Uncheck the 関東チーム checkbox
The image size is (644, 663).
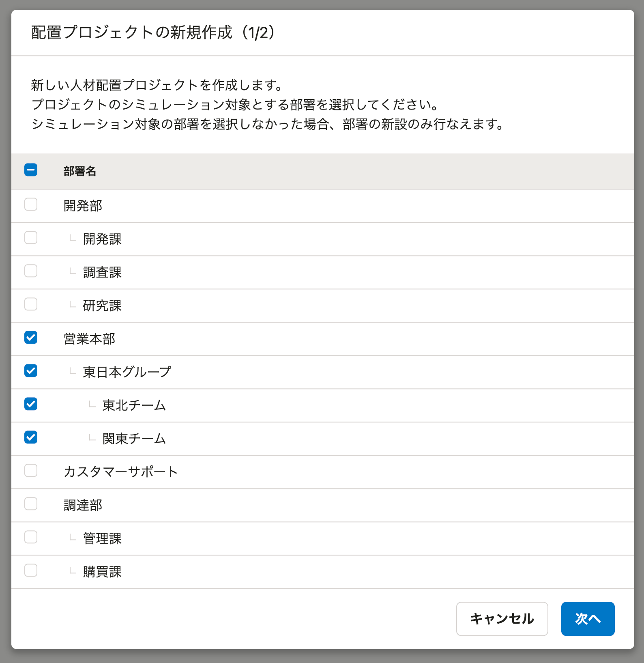click(x=31, y=437)
